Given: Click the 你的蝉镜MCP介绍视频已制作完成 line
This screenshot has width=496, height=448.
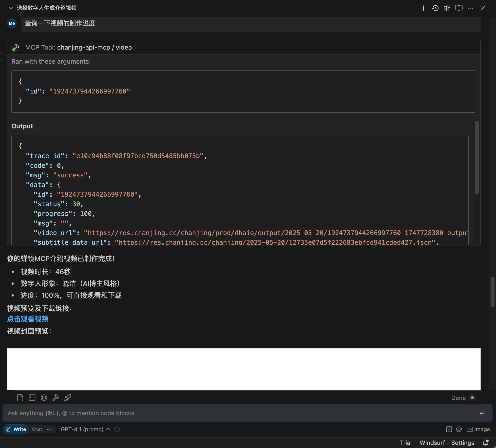Looking at the screenshot, I should tap(61, 259).
